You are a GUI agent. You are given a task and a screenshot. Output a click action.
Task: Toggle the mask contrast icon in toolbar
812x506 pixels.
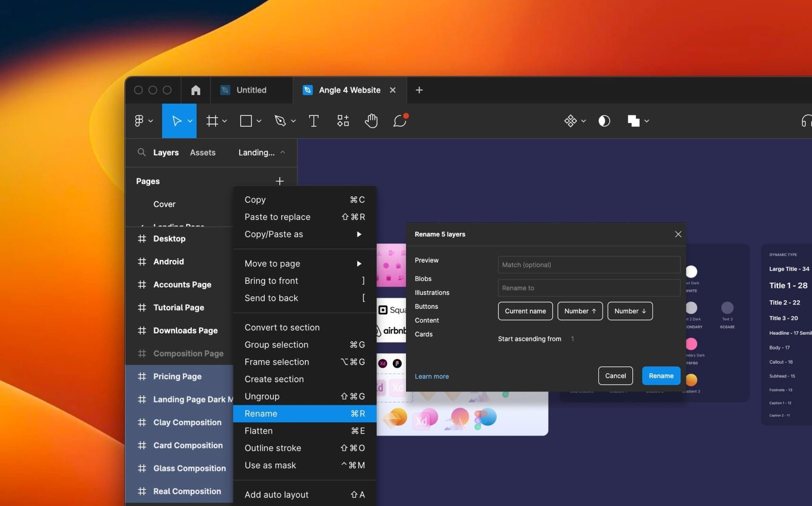point(604,121)
